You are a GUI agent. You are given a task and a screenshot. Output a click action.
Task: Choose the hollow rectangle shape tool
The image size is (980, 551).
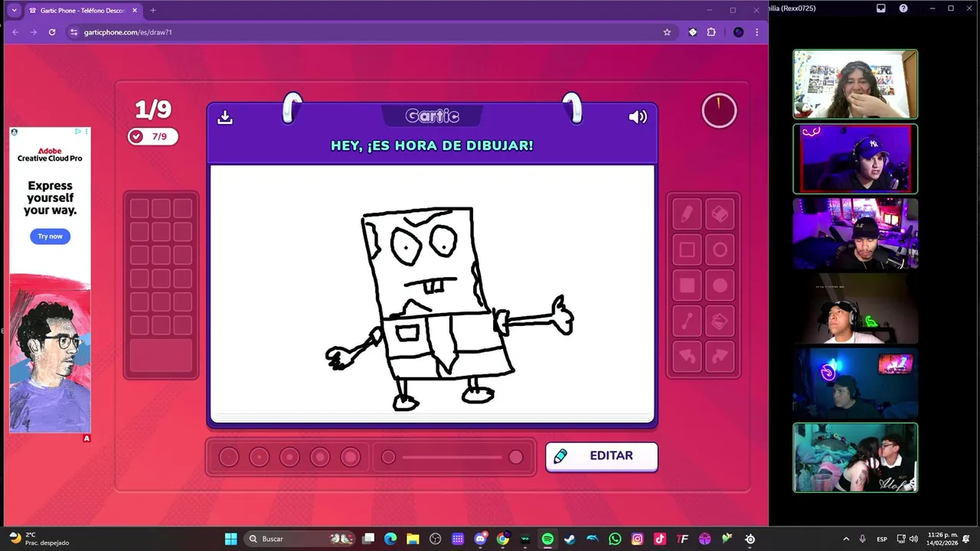pyautogui.click(x=687, y=250)
